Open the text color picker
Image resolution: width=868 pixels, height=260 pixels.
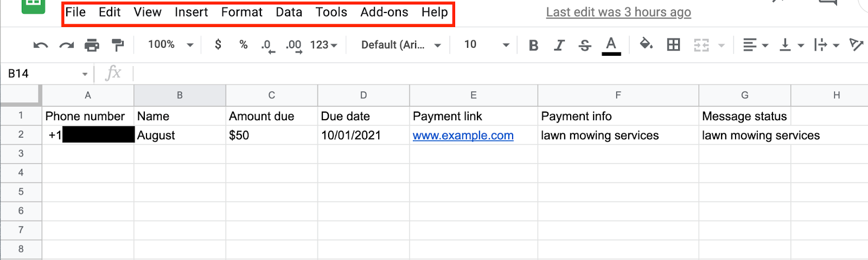tap(611, 45)
